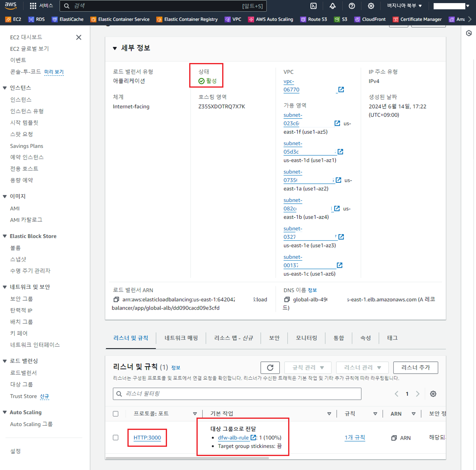Refresh the listeners and rules list
This screenshot has width=476, height=470.
click(270, 367)
